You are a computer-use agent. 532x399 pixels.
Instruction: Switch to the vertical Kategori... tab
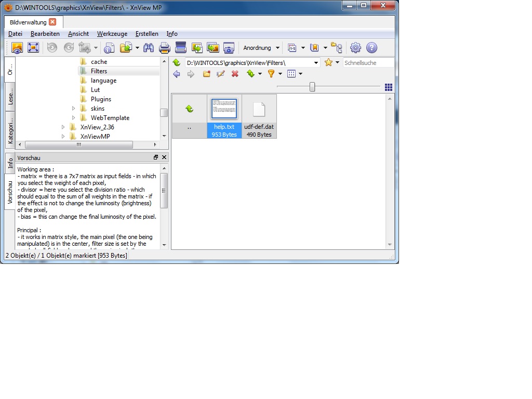coord(10,130)
